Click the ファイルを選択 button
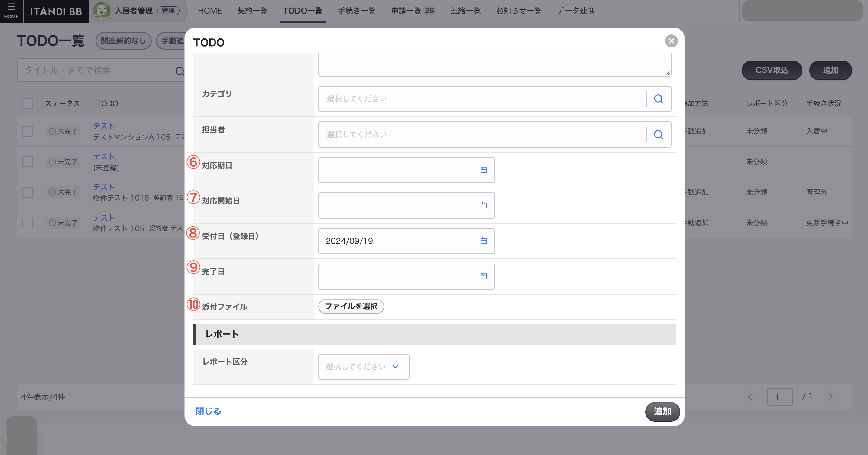 [351, 306]
